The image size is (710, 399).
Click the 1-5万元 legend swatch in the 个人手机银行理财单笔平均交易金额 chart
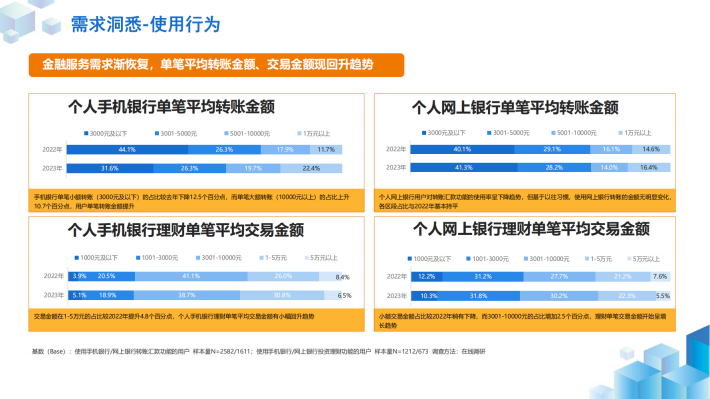pyautogui.click(x=261, y=258)
